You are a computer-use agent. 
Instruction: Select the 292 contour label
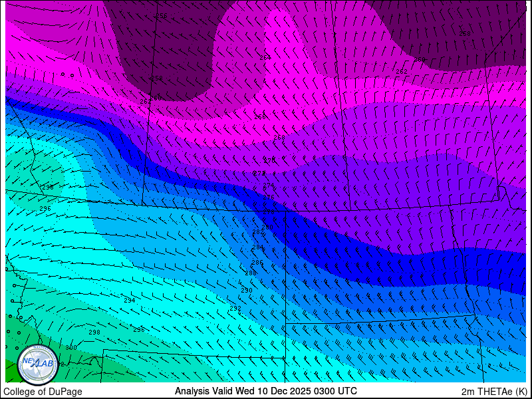235,309
